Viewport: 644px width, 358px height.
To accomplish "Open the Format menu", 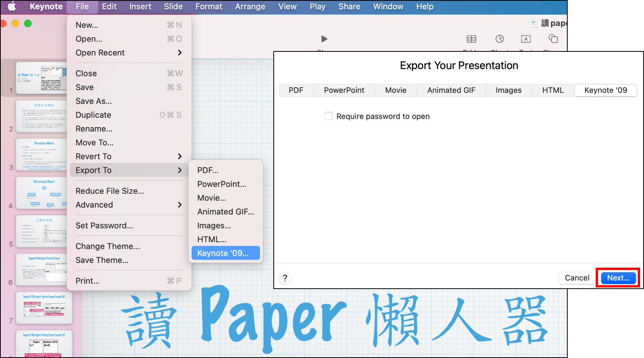I will coord(209,7).
